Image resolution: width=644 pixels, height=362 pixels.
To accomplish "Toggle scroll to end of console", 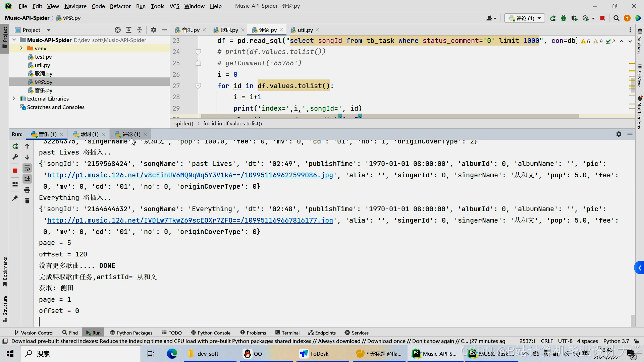I will [27, 179].
